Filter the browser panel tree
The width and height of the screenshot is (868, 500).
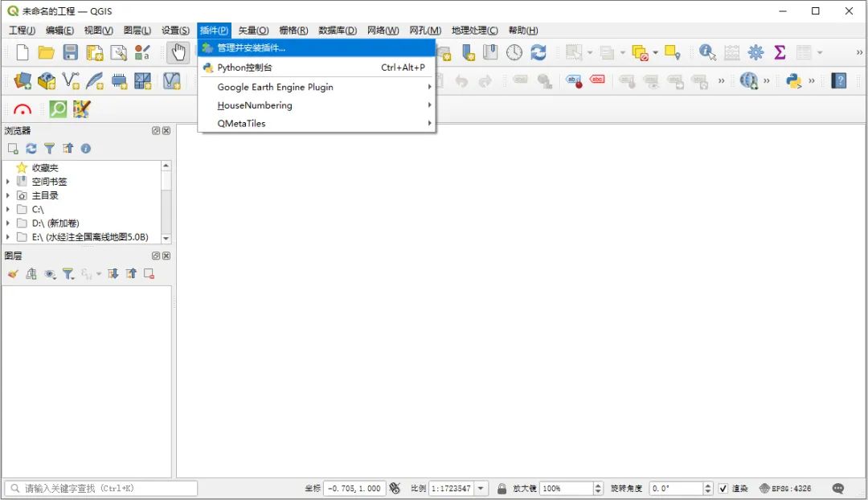(x=49, y=149)
